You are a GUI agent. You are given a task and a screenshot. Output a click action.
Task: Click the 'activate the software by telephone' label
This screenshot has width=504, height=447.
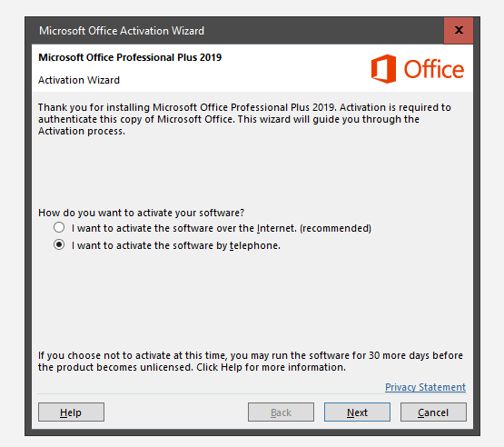tap(176, 245)
